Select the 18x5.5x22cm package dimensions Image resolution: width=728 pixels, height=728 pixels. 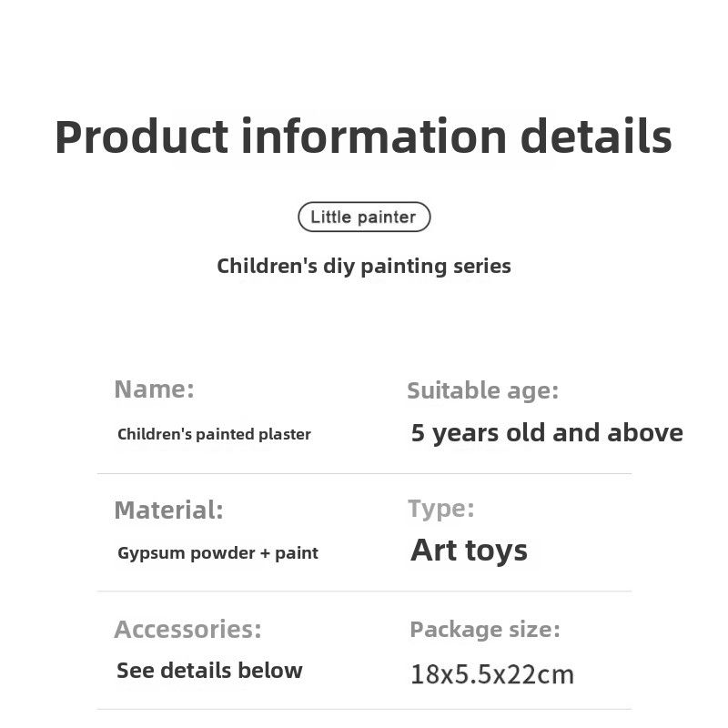(492, 674)
